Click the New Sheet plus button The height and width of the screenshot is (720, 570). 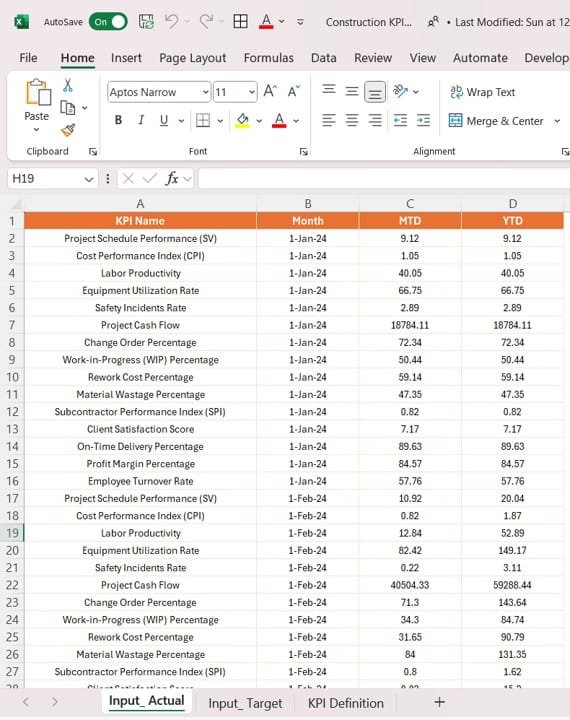click(440, 702)
